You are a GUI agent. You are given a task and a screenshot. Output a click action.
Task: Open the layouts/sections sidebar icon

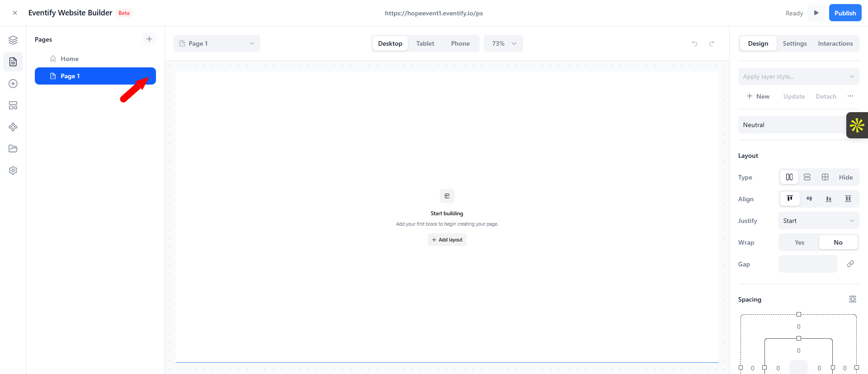tap(13, 105)
